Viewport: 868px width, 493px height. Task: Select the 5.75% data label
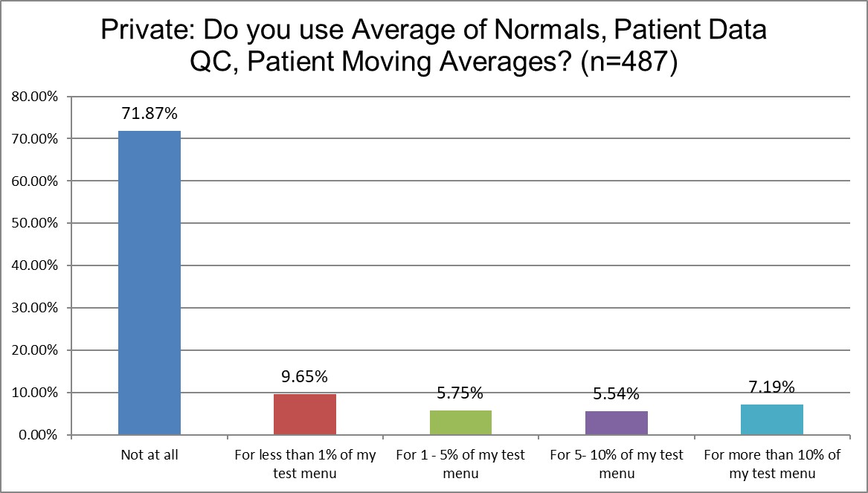460,393
